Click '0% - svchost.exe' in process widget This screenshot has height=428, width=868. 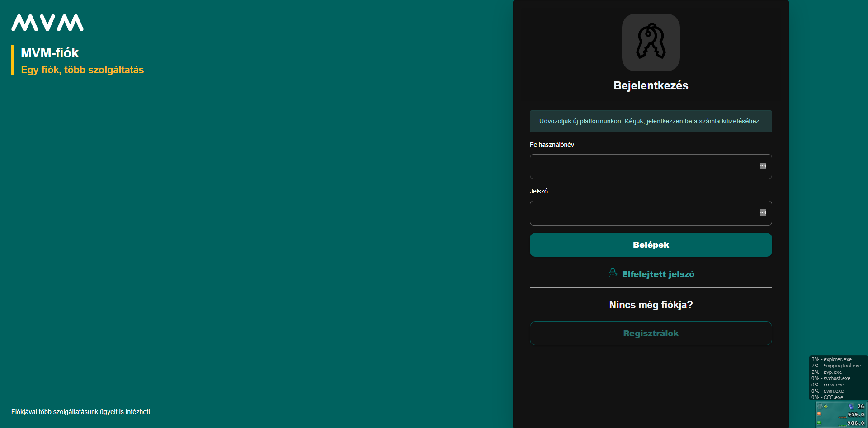pos(831,378)
